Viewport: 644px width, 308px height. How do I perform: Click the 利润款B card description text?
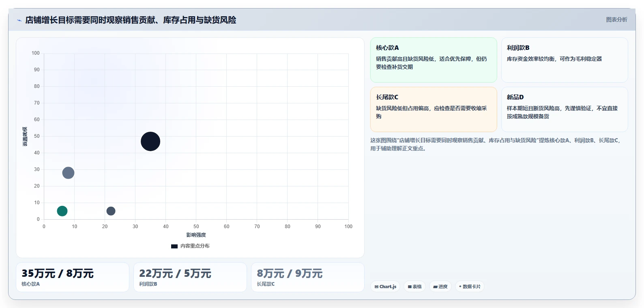tap(554, 59)
